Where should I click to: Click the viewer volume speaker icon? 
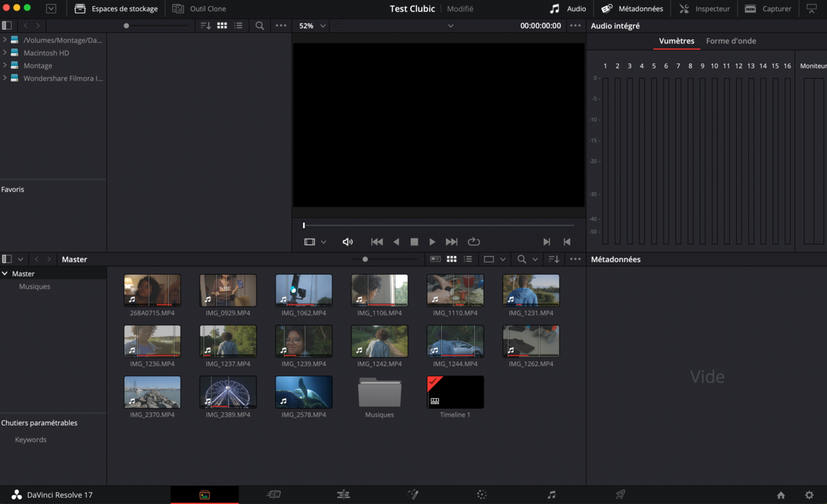pyautogui.click(x=347, y=242)
